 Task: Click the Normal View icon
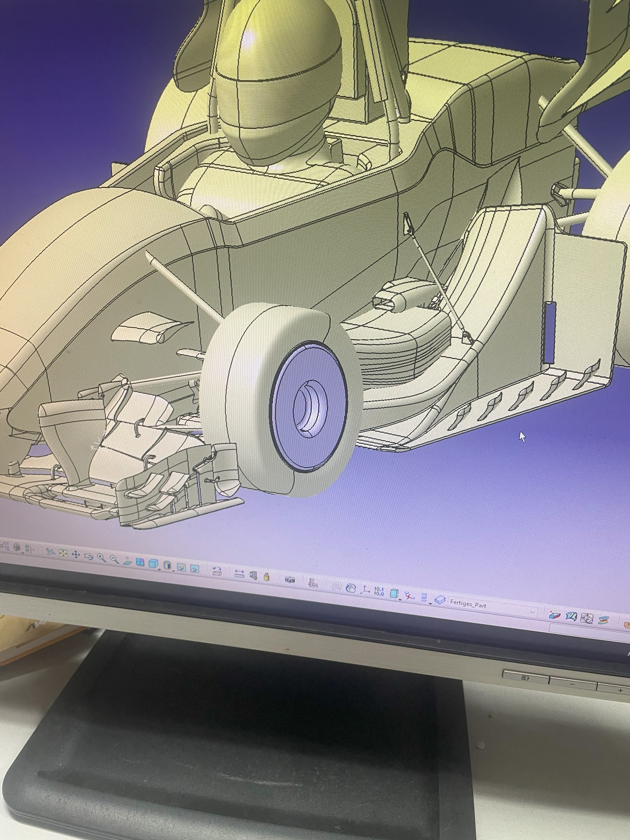[127, 562]
